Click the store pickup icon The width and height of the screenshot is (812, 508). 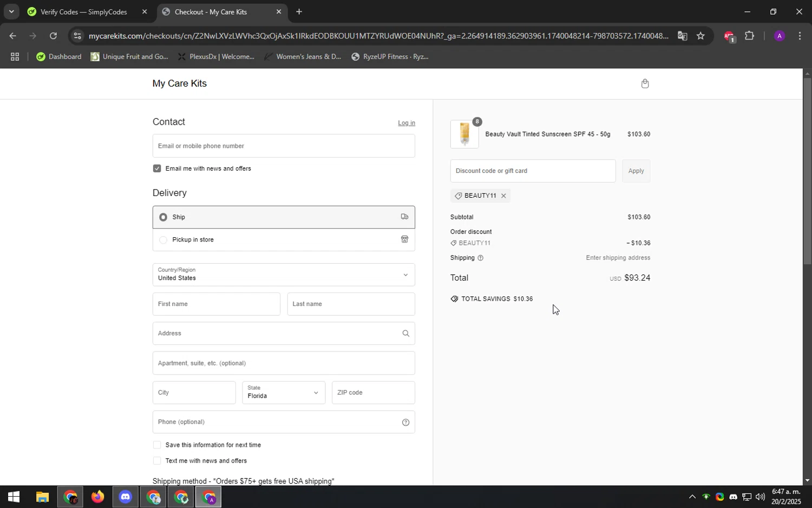[x=404, y=239]
